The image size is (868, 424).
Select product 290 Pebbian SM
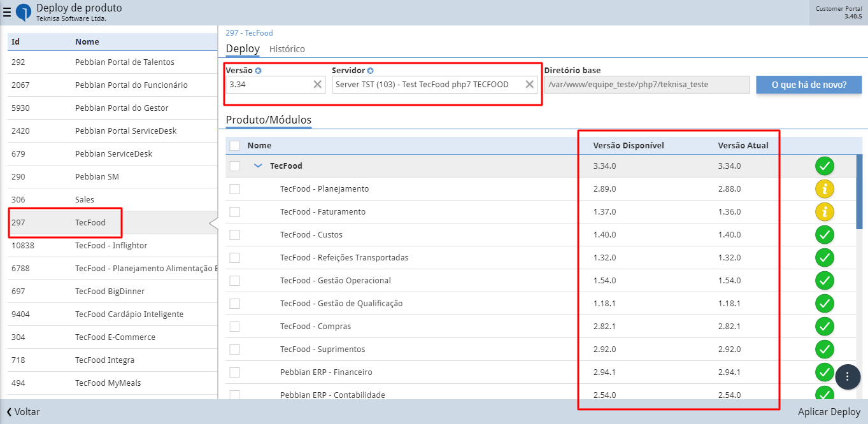point(113,177)
